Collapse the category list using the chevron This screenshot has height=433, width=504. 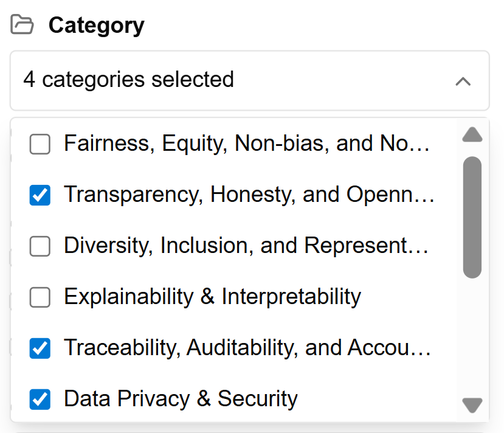pos(463,81)
